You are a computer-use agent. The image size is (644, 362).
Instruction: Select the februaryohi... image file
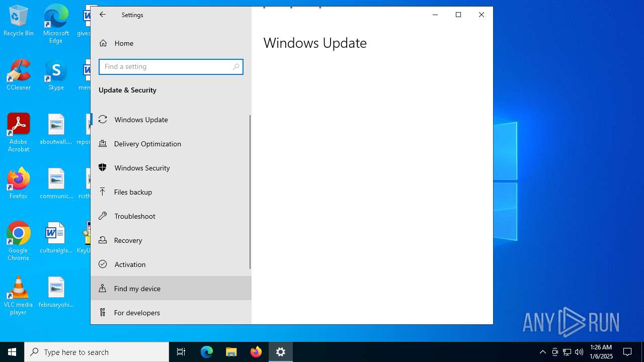(x=56, y=293)
